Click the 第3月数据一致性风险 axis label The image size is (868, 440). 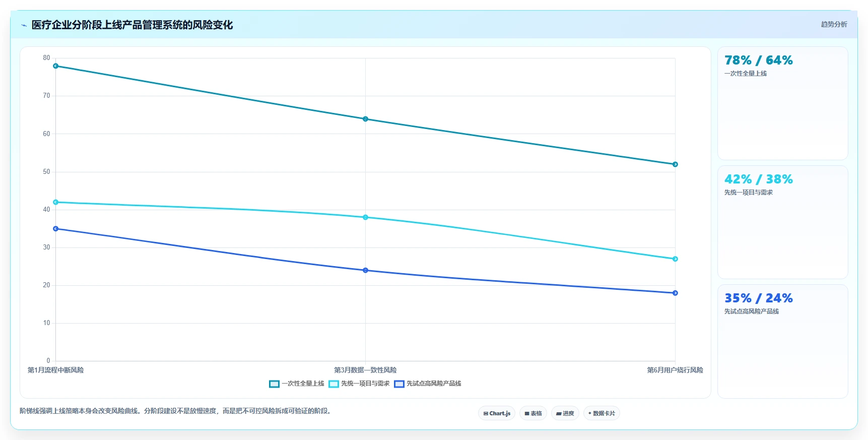click(366, 370)
